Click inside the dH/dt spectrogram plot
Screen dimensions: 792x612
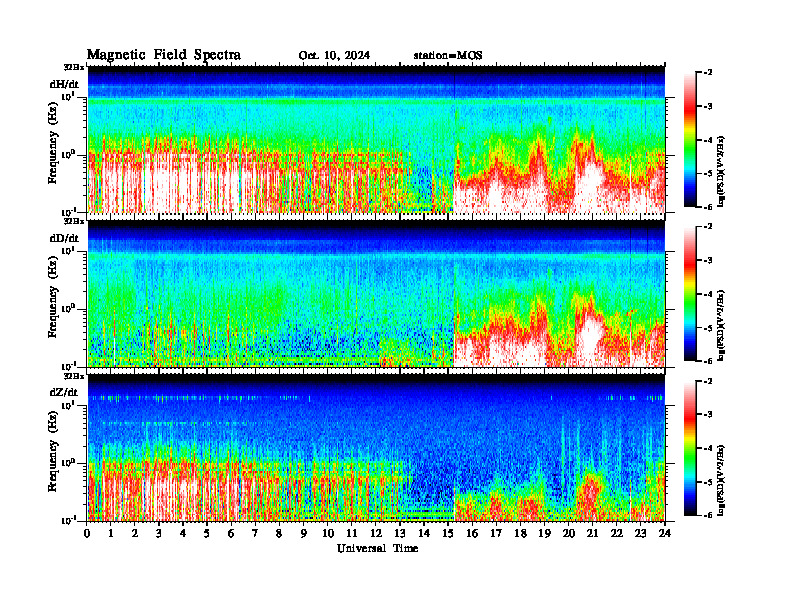click(376, 139)
